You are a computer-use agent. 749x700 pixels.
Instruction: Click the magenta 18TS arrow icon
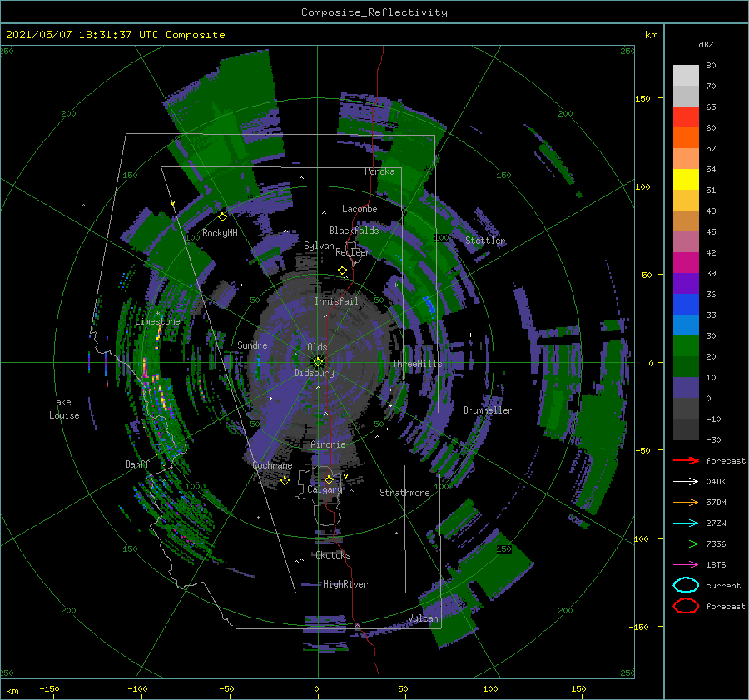pos(686,565)
